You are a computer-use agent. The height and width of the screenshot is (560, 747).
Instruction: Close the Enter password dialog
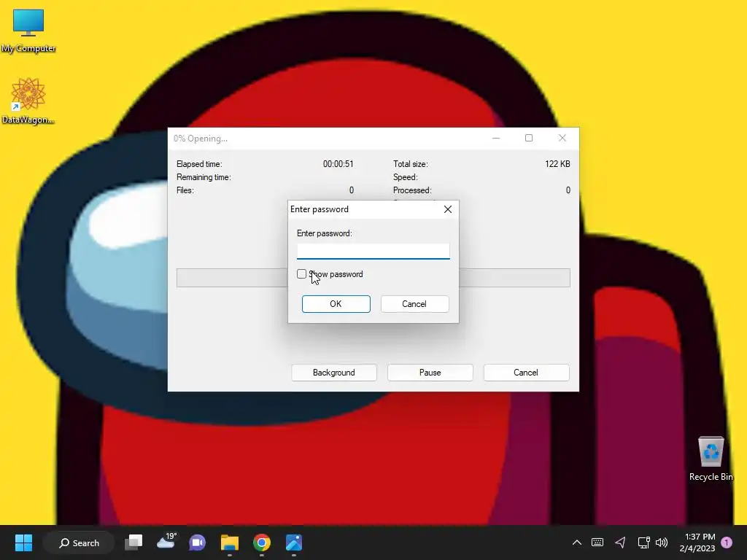click(448, 209)
